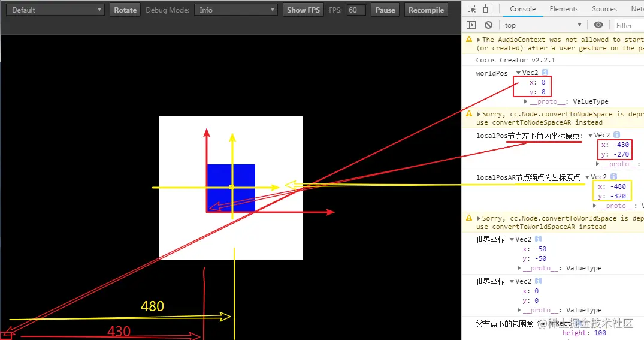Click the console Filter field
The height and width of the screenshot is (340, 644).
coord(628,26)
